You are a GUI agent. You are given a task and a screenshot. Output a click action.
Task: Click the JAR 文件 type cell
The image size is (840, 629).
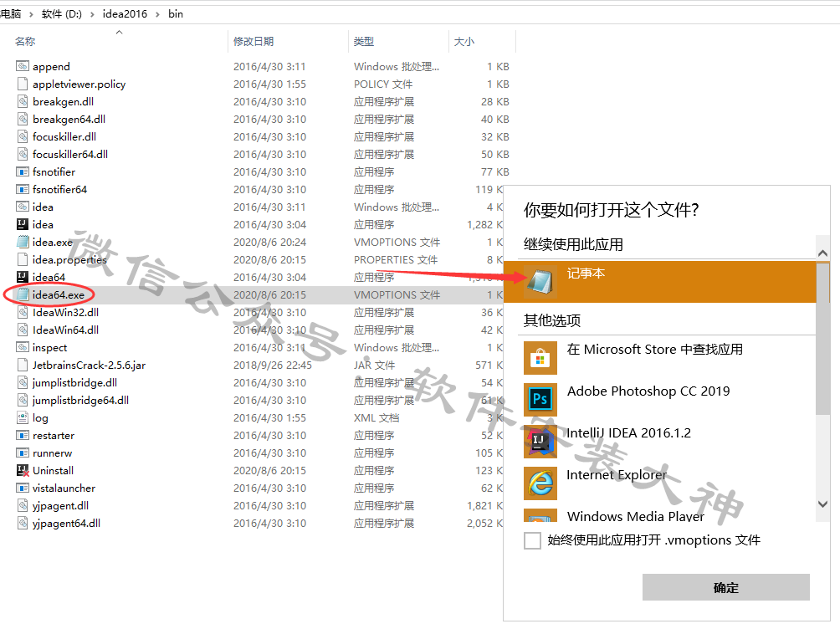coord(375,366)
